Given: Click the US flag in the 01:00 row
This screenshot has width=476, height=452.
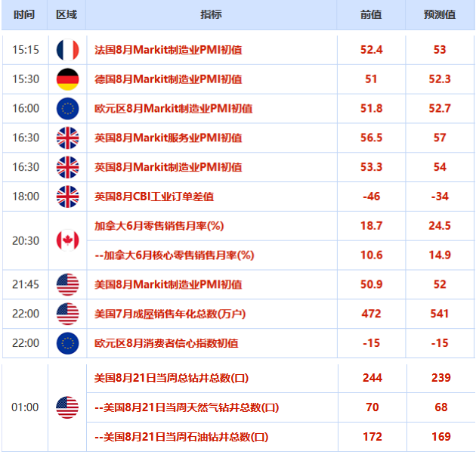Looking at the screenshot, I should [x=67, y=407].
